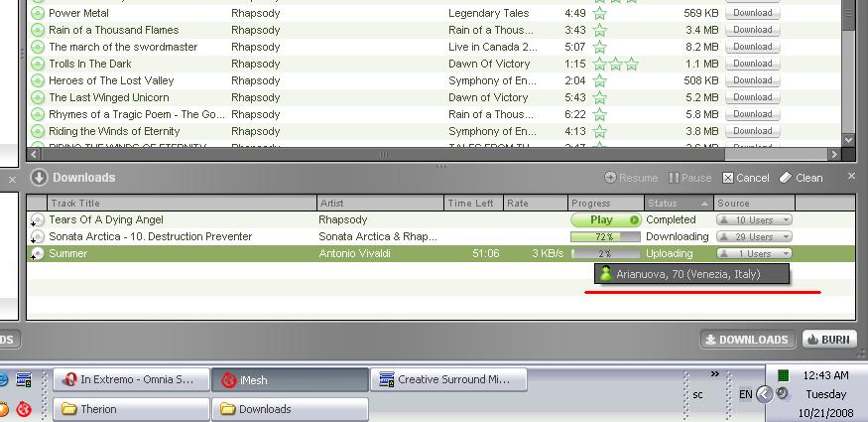Sort downloads by the Status column
Image resolution: width=868 pixels, height=422 pixels.
point(679,204)
